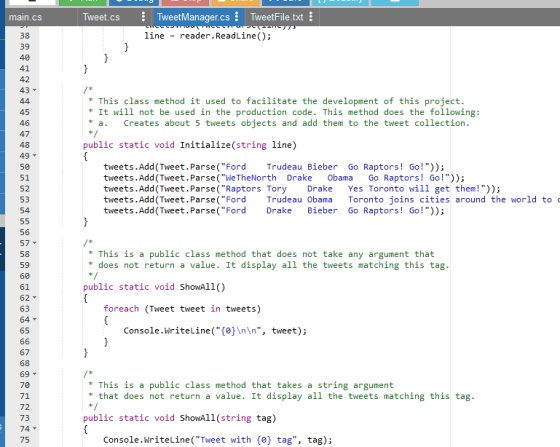Click line number 73 in the gutter
This screenshot has height=447, width=560.
25,418
